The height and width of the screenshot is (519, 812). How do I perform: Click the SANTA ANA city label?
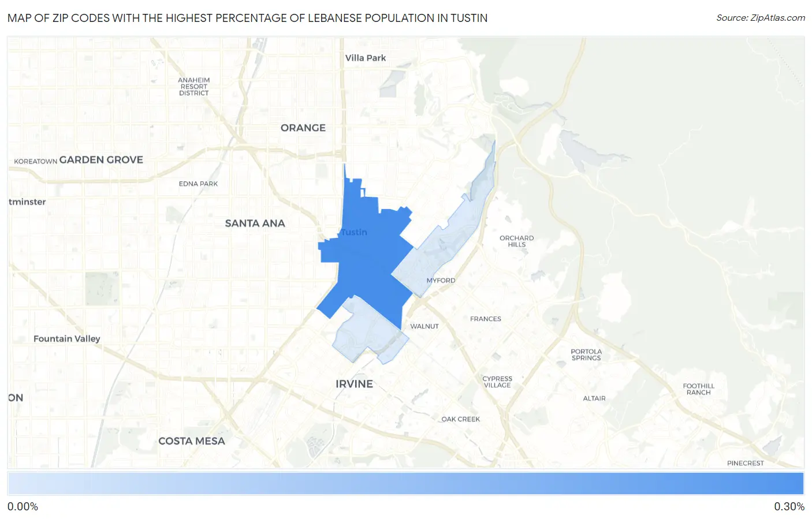click(255, 223)
